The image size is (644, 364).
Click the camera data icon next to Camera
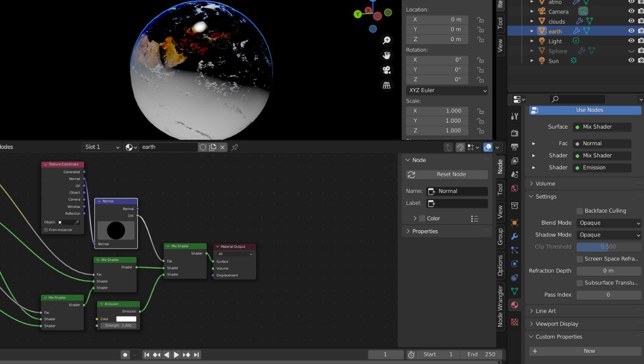583,11
